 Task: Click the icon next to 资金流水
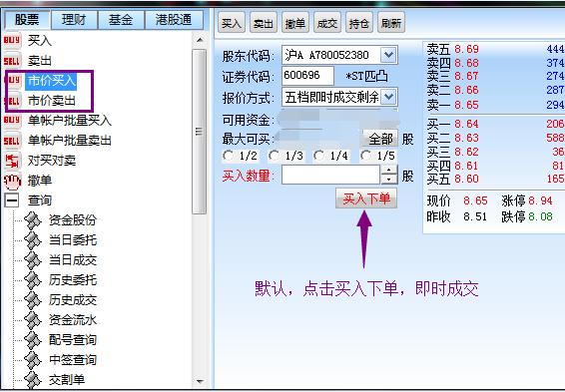(x=33, y=319)
